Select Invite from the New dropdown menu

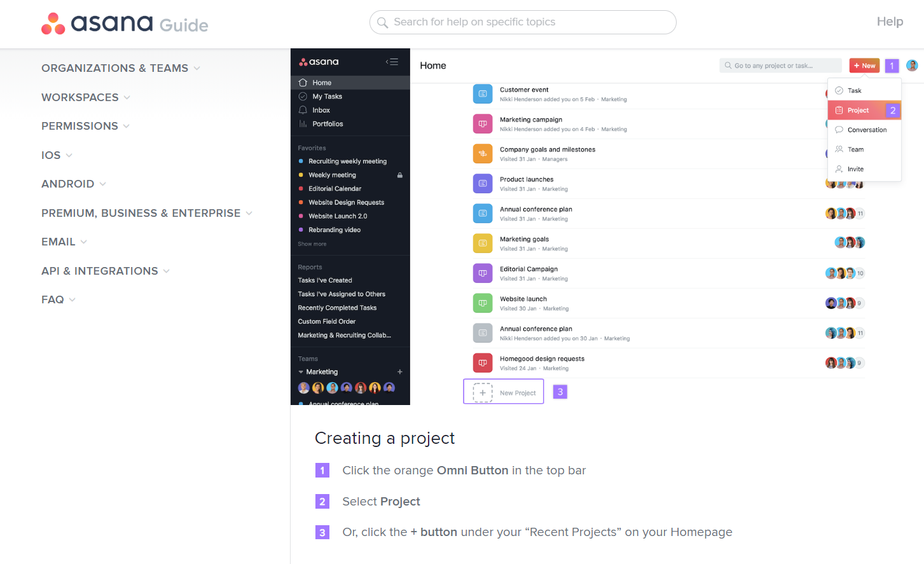(864, 169)
